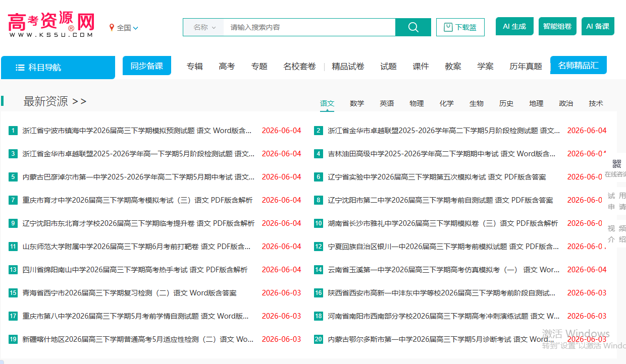
Task: Switch to the 生物 subject tab
Action: pos(476,103)
